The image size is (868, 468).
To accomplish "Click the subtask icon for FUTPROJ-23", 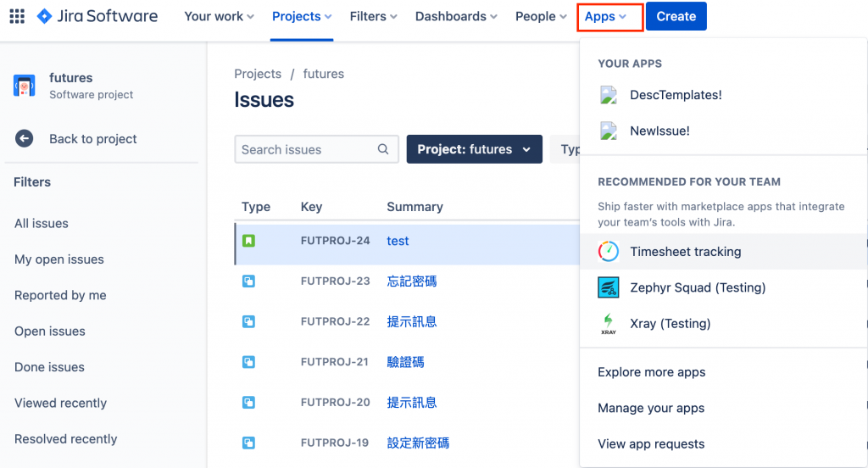I will (248, 281).
